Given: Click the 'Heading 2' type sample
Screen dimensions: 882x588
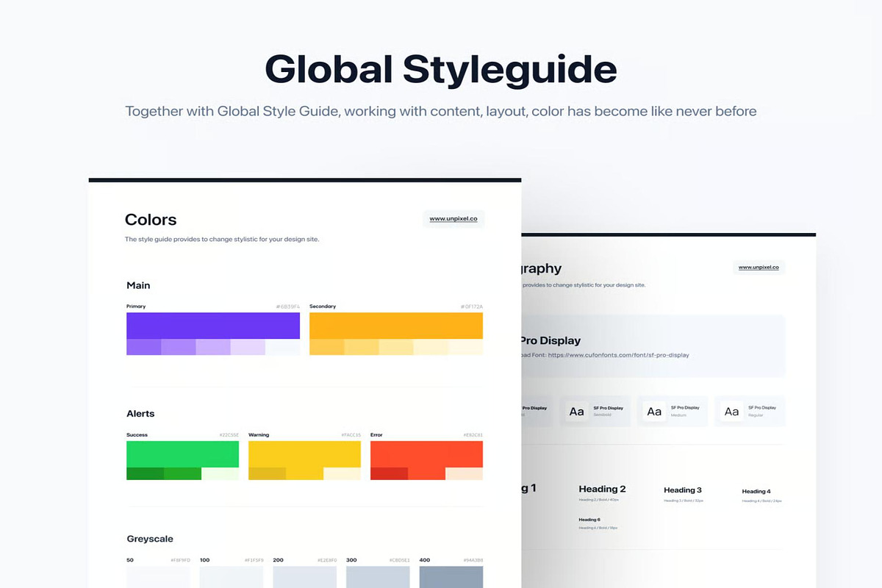Looking at the screenshot, I should (602, 489).
